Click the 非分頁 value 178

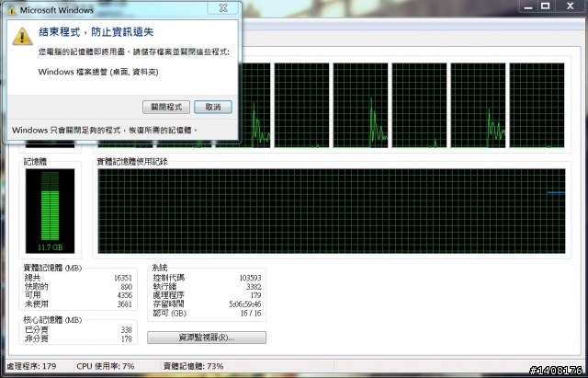click(127, 338)
